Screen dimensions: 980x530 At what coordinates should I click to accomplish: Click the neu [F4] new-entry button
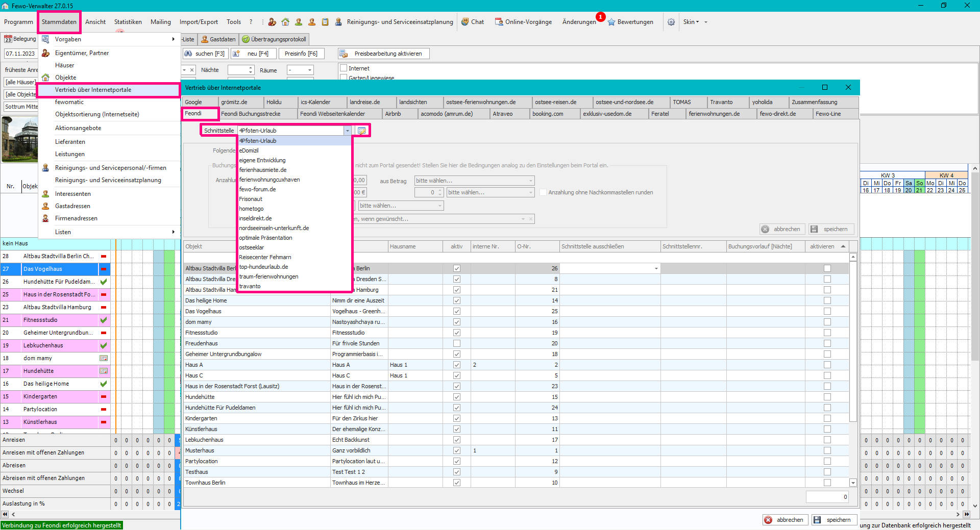(253, 54)
